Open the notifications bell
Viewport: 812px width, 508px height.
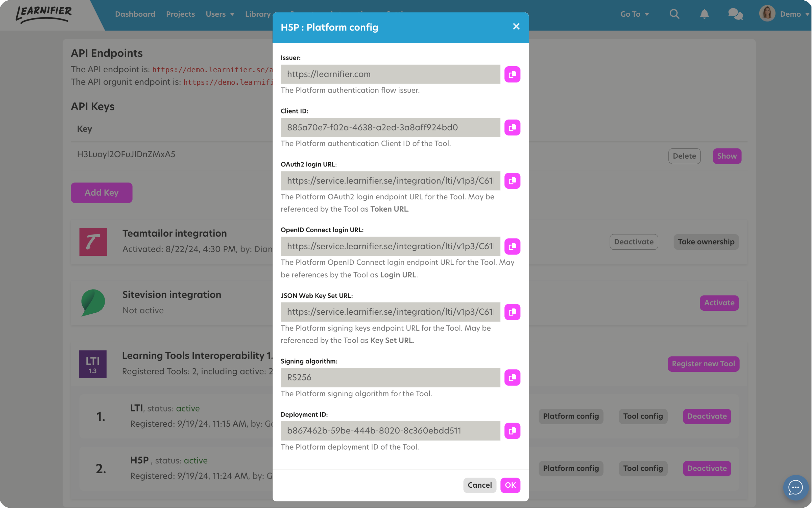coord(704,14)
